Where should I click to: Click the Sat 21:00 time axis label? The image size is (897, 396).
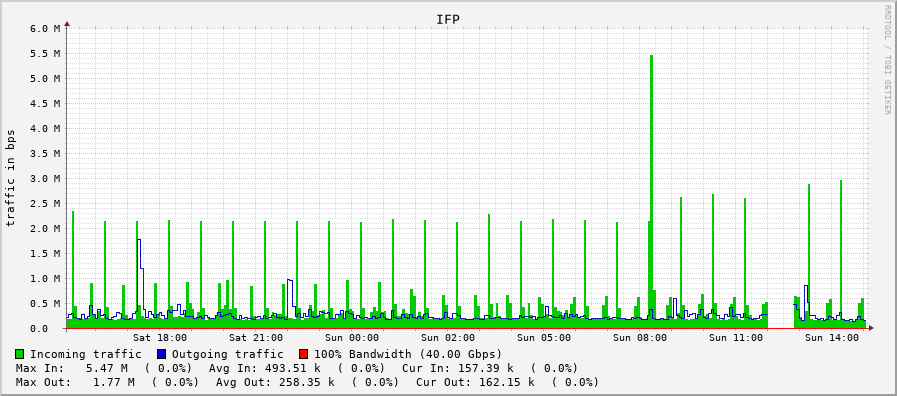[256, 338]
